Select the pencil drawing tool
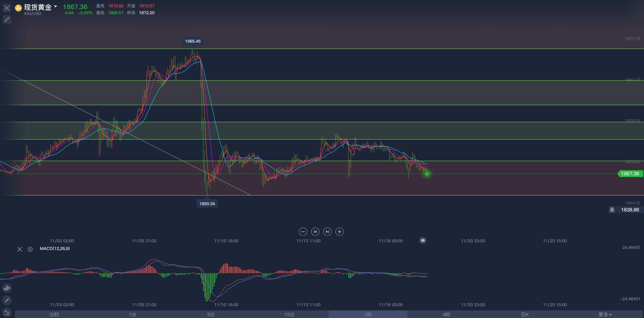The height and width of the screenshot is (318, 644). pos(7,300)
